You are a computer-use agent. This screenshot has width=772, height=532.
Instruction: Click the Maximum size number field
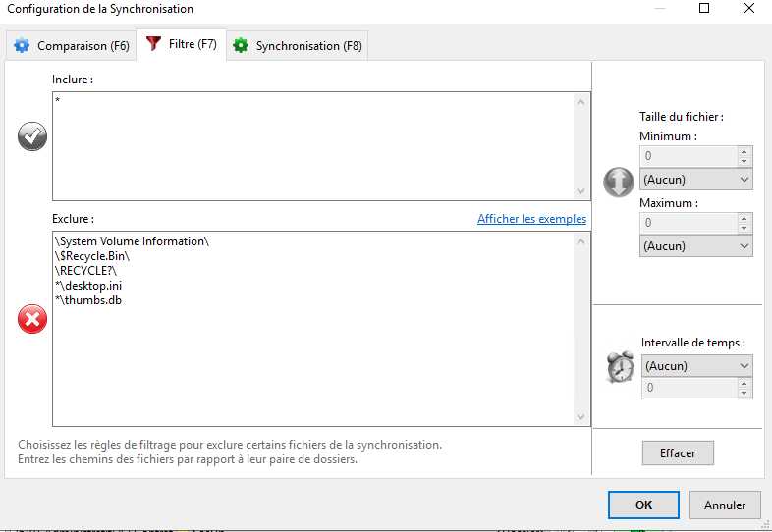pos(689,224)
